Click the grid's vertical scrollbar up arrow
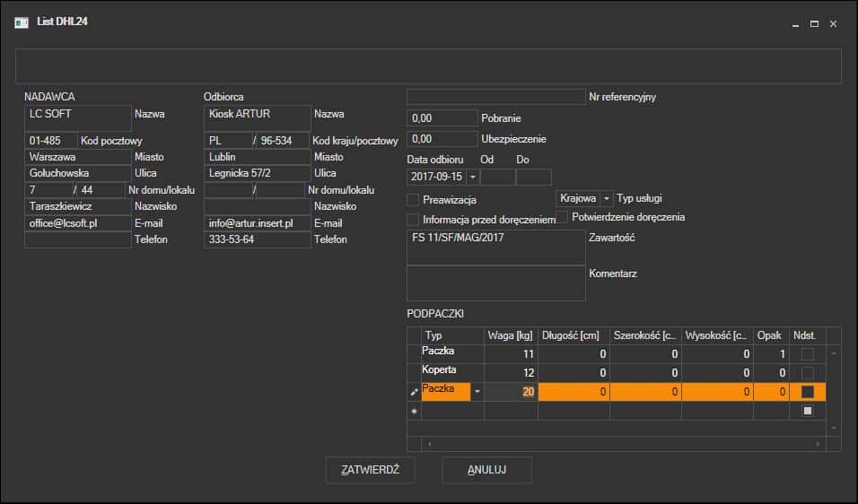 click(834, 353)
